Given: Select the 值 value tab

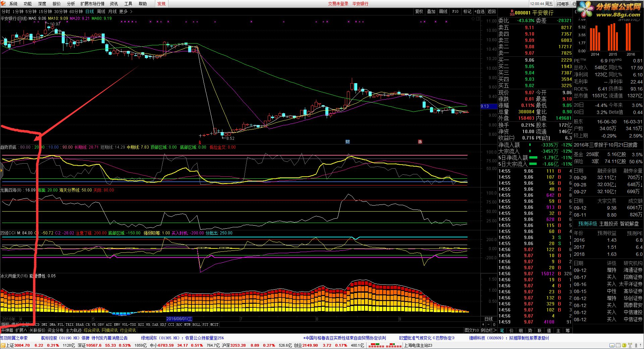Looking at the screenshot, I should (x=549, y=330).
